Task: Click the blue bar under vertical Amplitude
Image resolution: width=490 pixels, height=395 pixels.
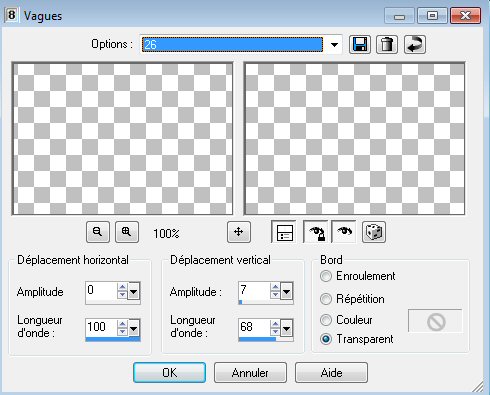Action: (241, 302)
